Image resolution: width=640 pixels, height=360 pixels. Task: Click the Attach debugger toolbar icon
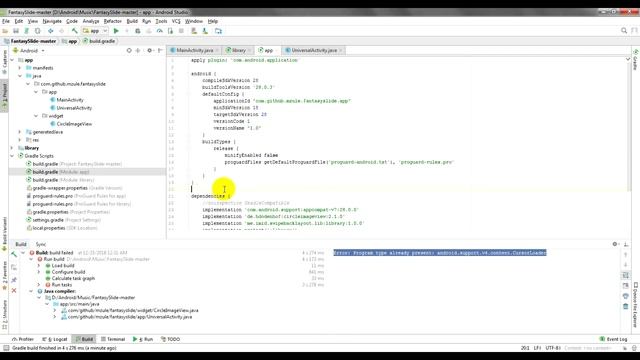click(x=170, y=31)
